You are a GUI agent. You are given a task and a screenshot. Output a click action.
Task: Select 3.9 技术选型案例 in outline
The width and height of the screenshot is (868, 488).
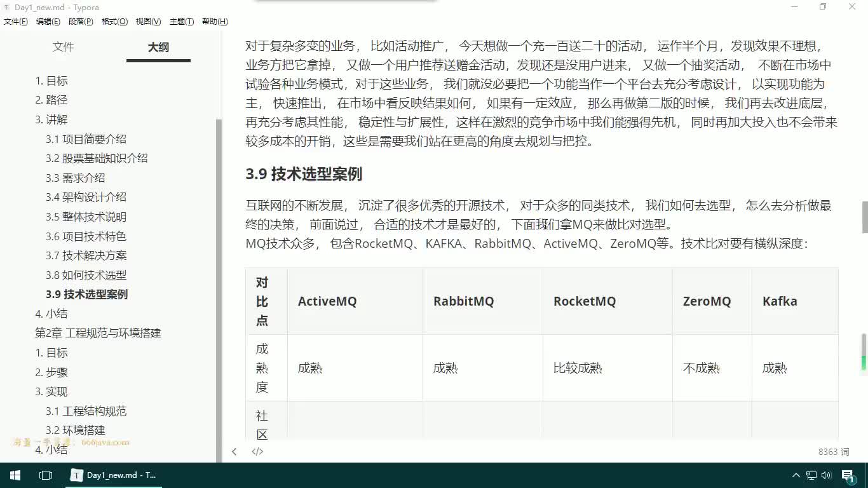click(86, 294)
